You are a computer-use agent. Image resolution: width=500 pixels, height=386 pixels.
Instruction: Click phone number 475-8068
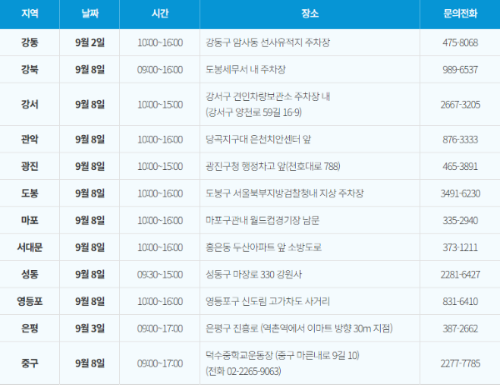tap(460, 42)
